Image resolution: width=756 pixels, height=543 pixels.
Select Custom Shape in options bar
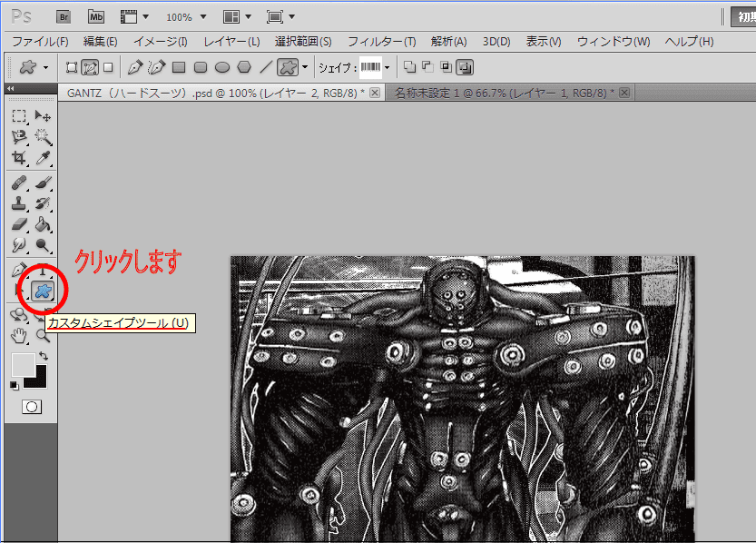288,67
